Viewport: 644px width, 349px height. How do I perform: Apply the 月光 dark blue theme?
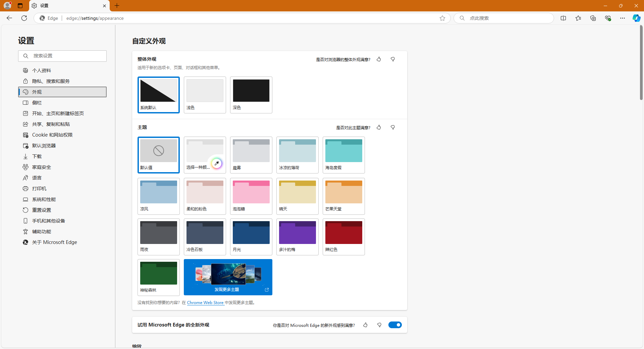(251, 237)
